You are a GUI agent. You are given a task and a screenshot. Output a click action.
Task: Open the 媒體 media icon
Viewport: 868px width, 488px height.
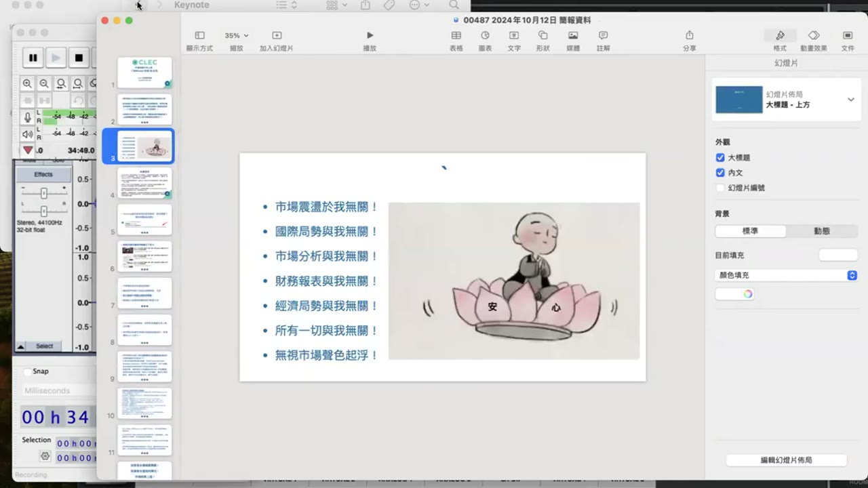point(573,35)
